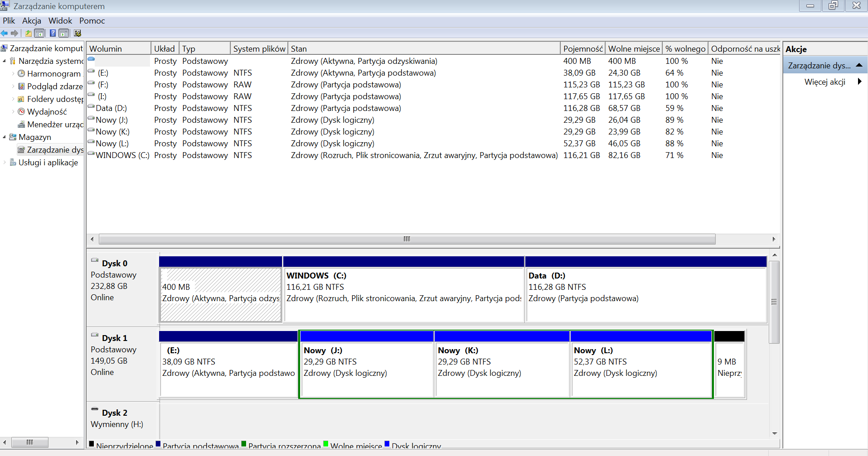Viewport: 868px width, 456px height.
Task: Select the Nowy (J:) row in volume list
Action: click(x=433, y=120)
